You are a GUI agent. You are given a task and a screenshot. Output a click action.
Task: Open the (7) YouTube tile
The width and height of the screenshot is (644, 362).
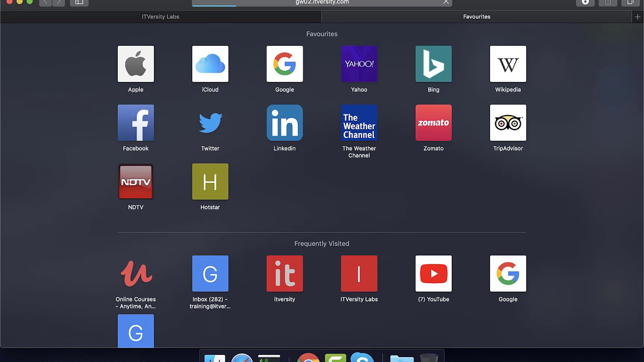click(x=433, y=274)
